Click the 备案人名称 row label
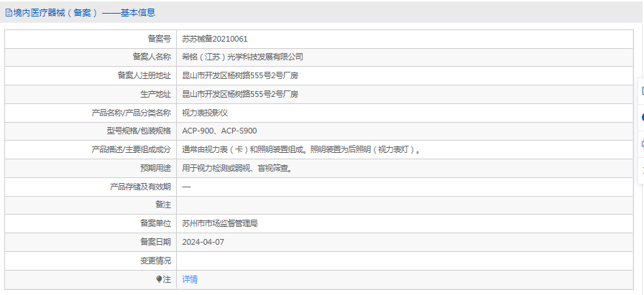The height and width of the screenshot is (295, 644). pyautogui.click(x=151, y=57)
